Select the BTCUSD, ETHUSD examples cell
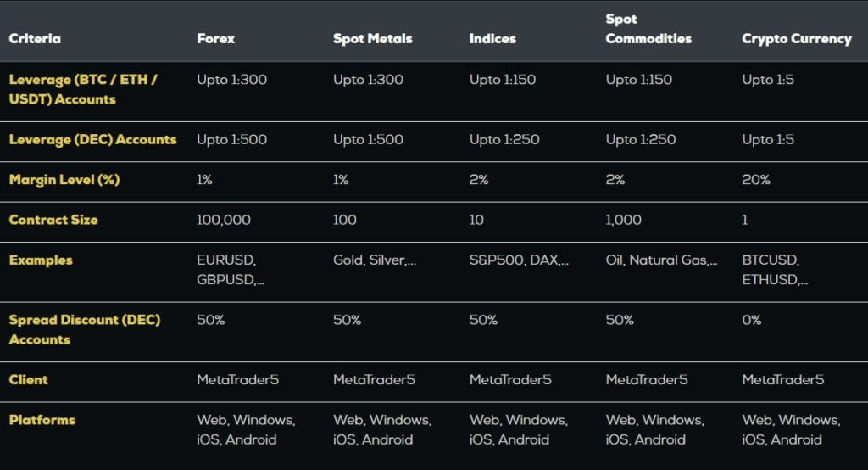 (x=775, y=270)
